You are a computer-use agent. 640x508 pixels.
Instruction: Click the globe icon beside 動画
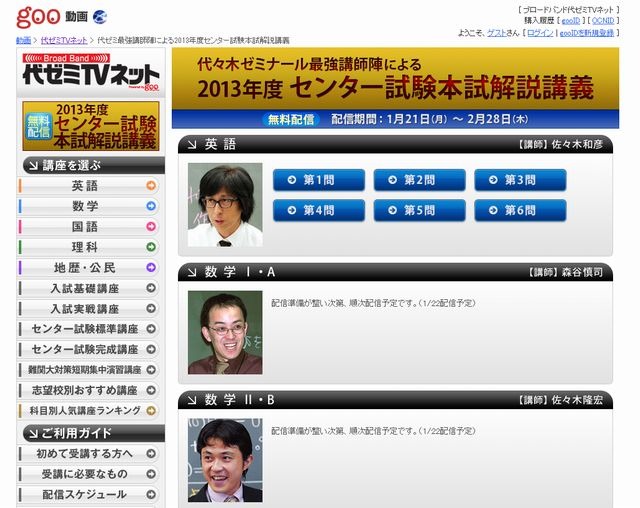(x=100, y=17)
